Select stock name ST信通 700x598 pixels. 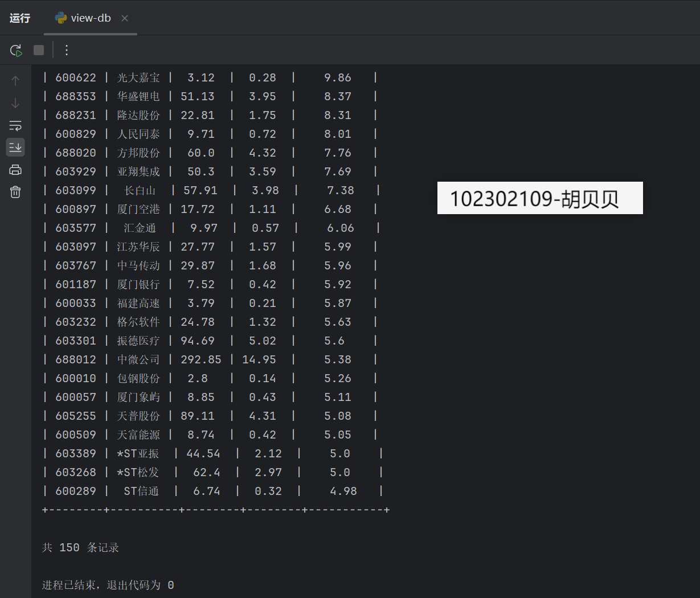141,491
